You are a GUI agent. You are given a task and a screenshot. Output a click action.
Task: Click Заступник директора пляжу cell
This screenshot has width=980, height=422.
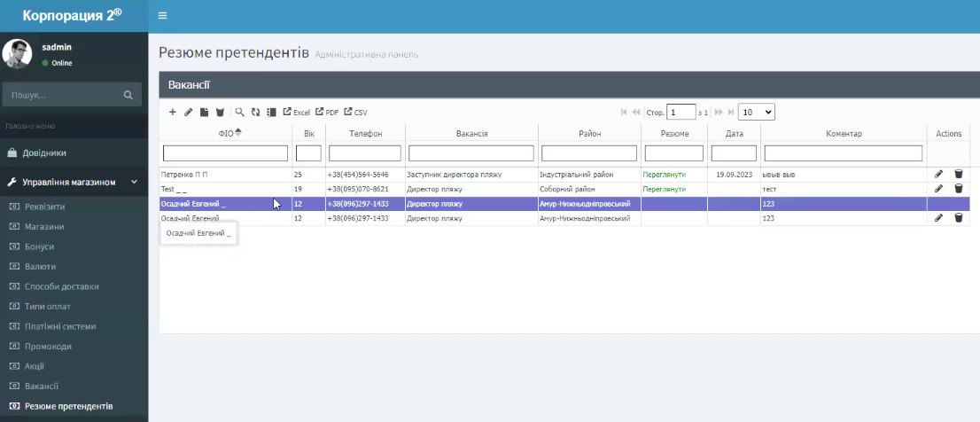coord(471,175)
